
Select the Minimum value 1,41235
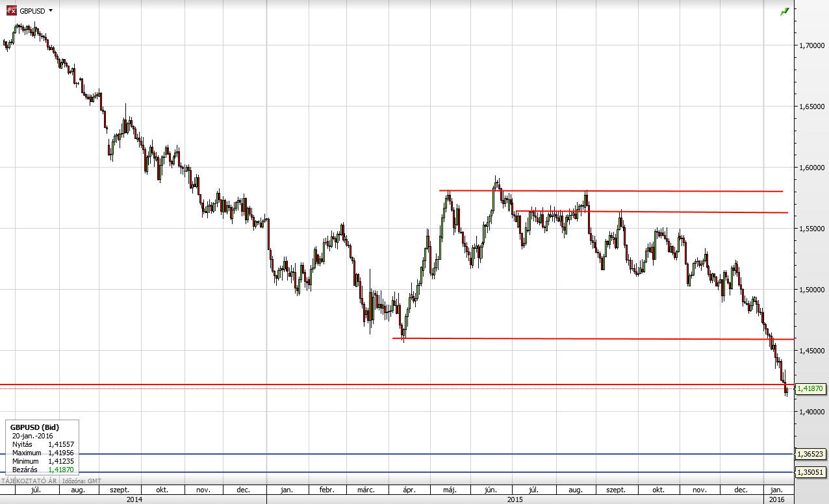tap(61, 461)
